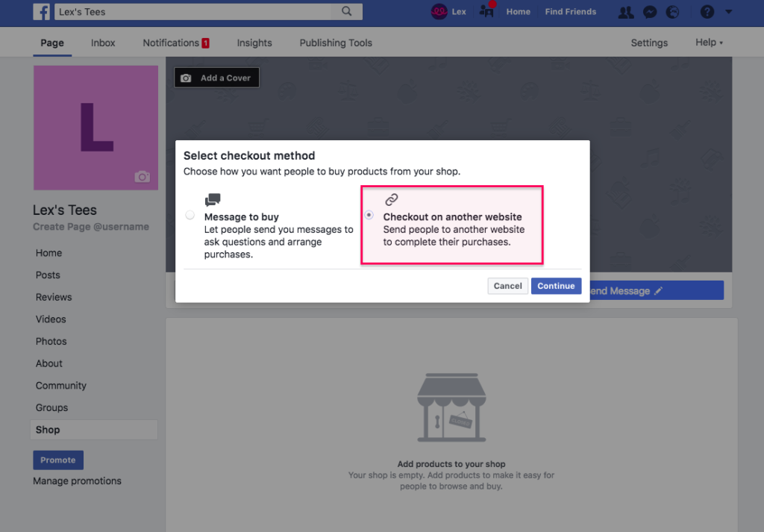
Task: Select the Message to buy radio button
Action: point(190,215)
